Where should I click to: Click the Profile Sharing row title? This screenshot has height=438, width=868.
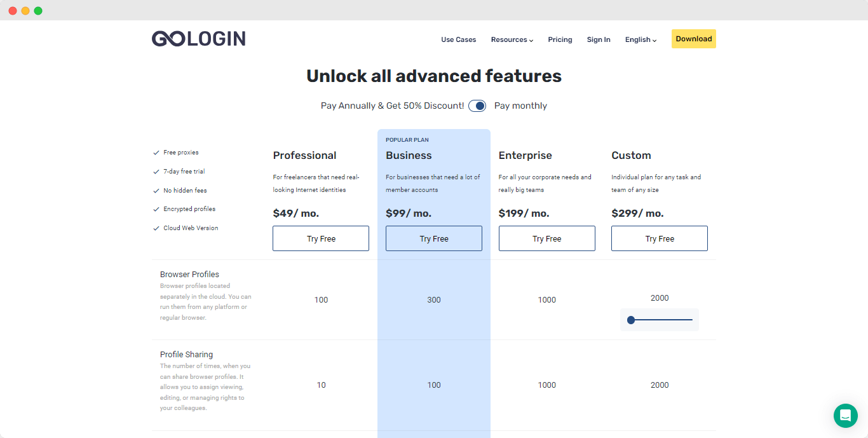pyautogui.click(x=186, y=355)
